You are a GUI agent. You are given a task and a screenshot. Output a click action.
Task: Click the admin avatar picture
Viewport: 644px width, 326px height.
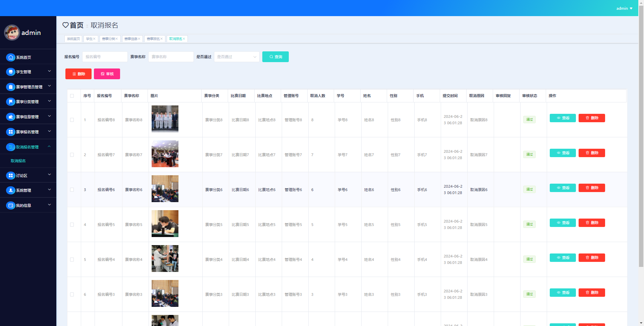pyautogui.click(x=12, y=33)
